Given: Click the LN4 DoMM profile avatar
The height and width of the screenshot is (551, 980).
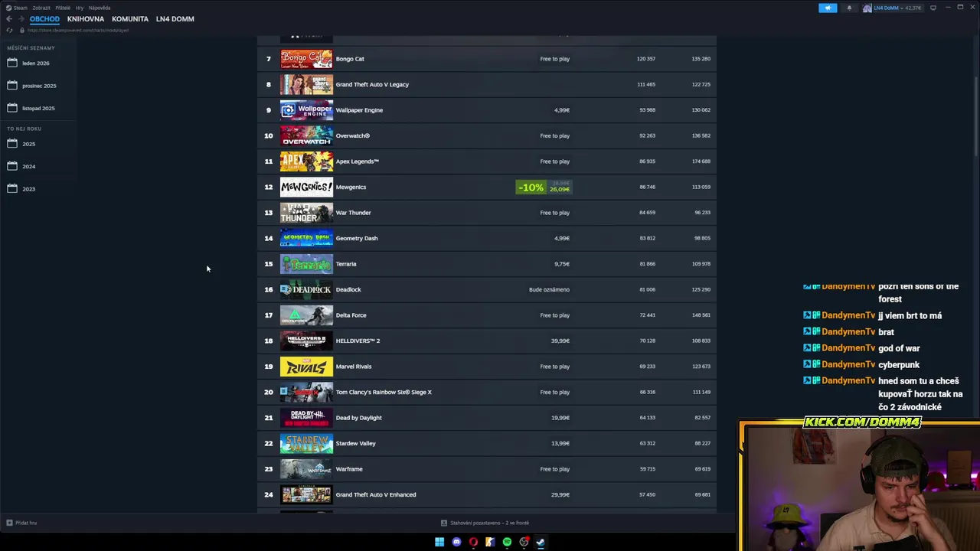Looking at the screenshot, I should coord(867,8).
